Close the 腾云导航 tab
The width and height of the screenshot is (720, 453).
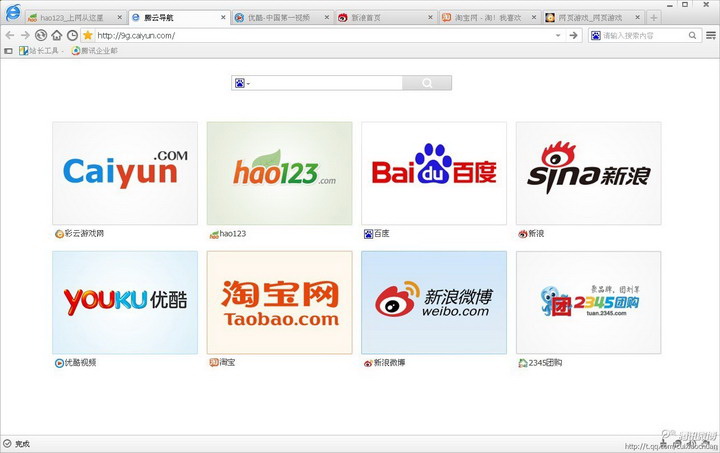tap(223, 17)
